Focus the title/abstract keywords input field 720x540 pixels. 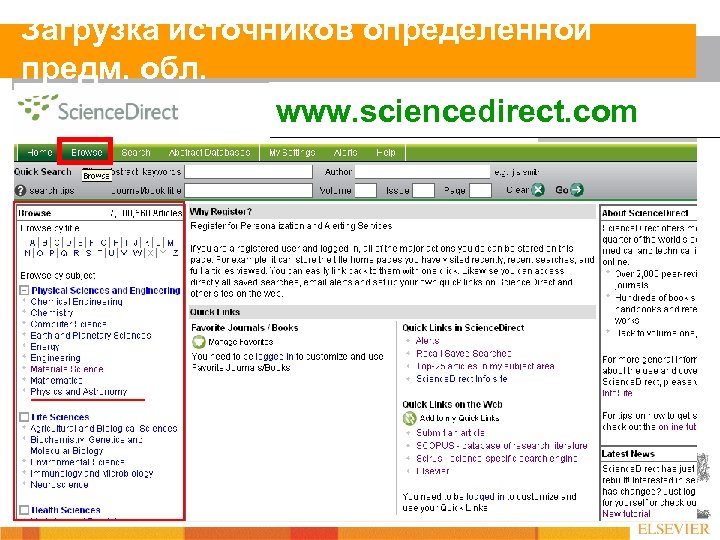click(x=248, y=172)
